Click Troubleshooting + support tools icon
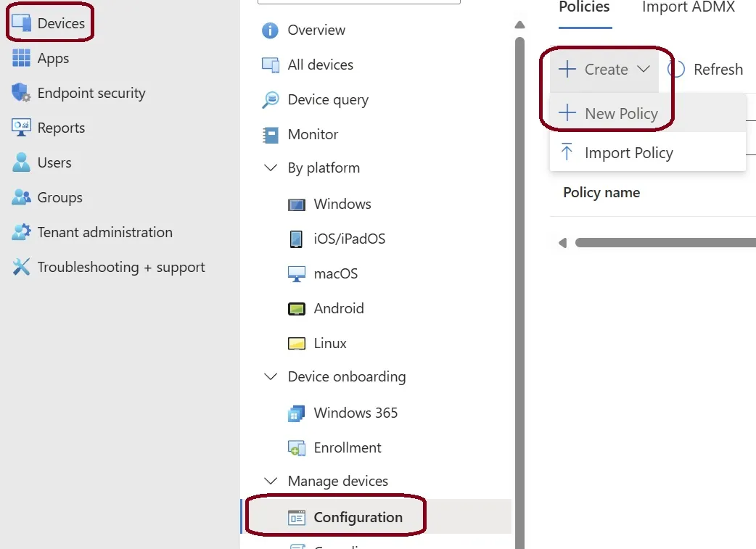756x549 pixels. (x=21, y=267)
